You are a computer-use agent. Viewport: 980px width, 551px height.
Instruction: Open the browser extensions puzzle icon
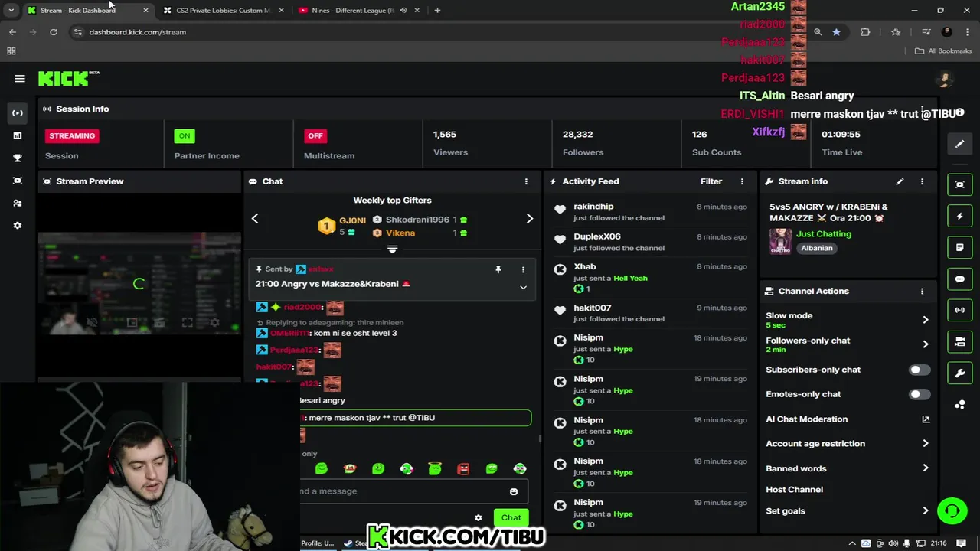pos(865,32)
